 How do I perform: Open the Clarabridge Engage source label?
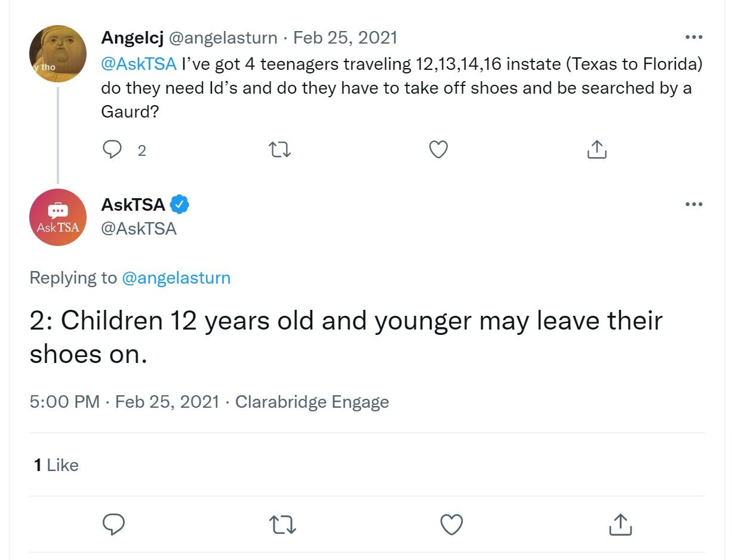pos(312,402)
